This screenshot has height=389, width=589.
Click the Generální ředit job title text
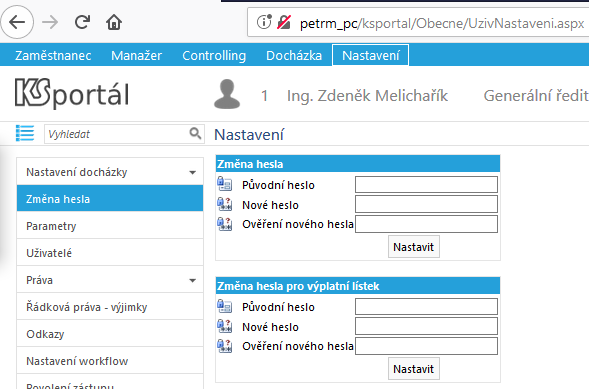(x=536, y=96)
